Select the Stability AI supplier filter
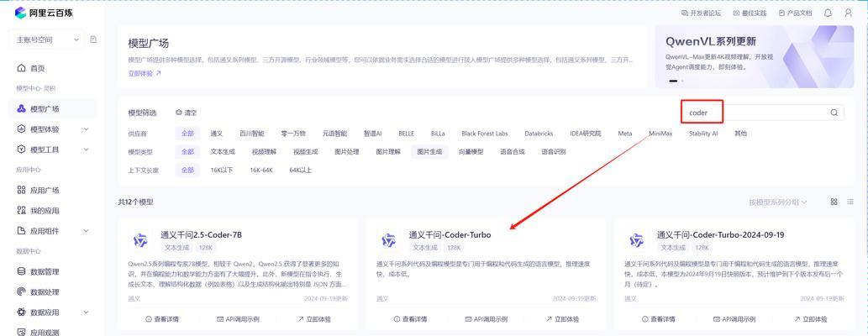 pyautogui.click(x=703, y=134)
